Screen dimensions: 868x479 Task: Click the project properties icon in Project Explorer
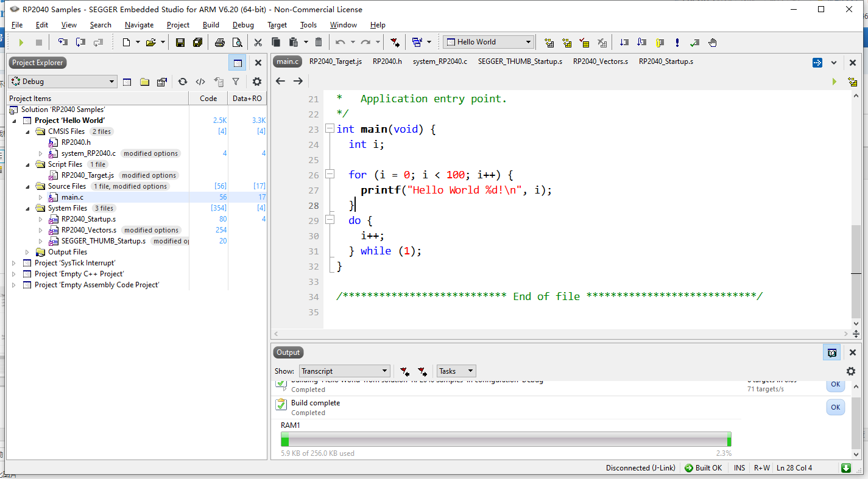coord(161,82)
